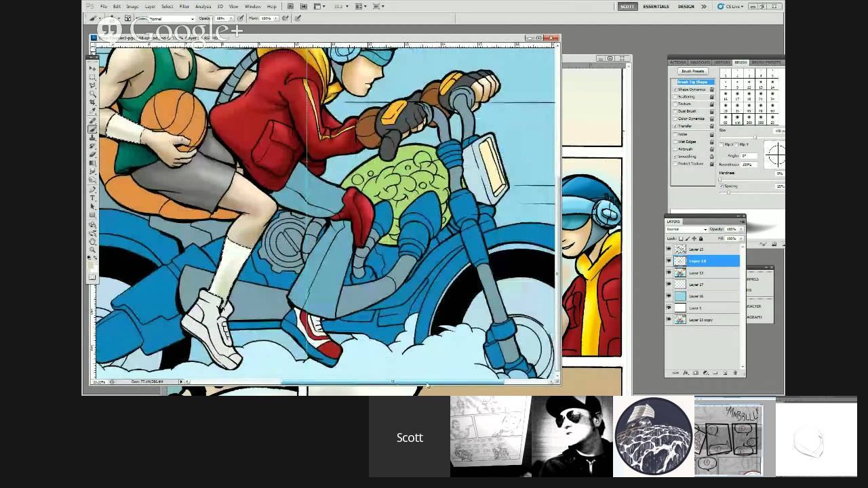Toggle visibility of Layer 1
The width and height of the screenshot is (868, 488).
669,308
